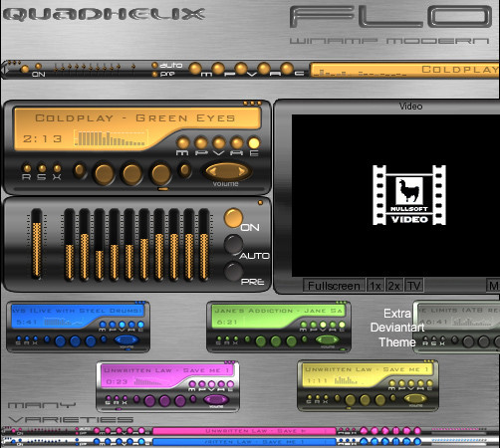The image size is (500, 448).
Task: Click the 2:13 time display
Action: pyautogui.click(x=42, y=138)
